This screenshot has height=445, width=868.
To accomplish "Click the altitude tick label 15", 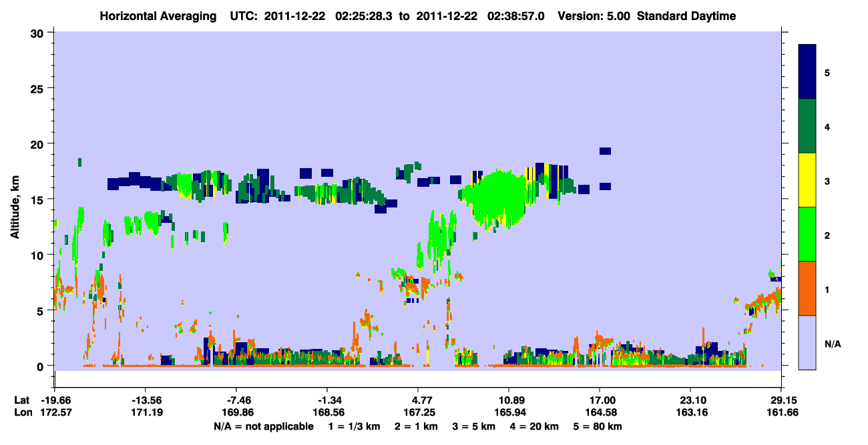I will [39, 199].
